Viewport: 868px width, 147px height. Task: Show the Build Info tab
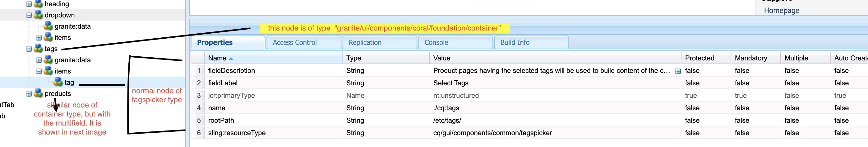(x=515, y=43)
